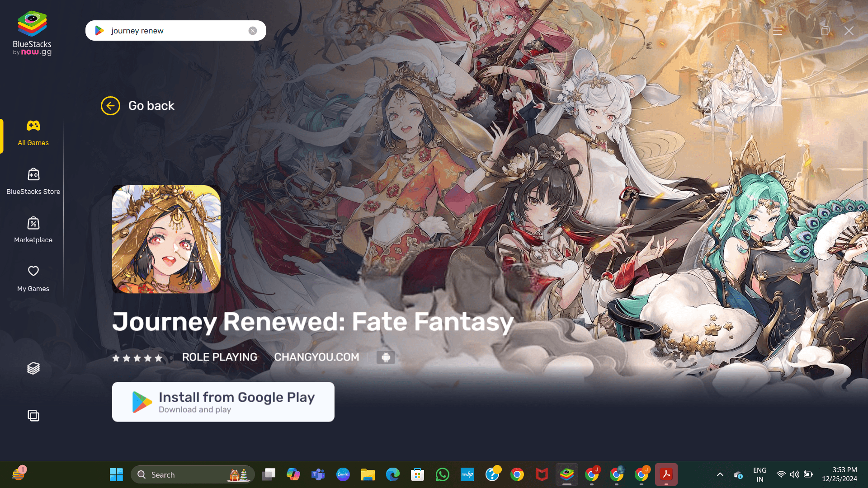Open Canva from the taskbar

[x=343, y=474]
